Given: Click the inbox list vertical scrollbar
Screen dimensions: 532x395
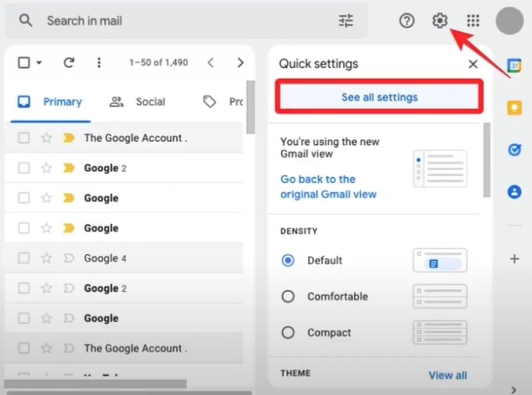Looking at the screenshot, I should pos(250,107).
